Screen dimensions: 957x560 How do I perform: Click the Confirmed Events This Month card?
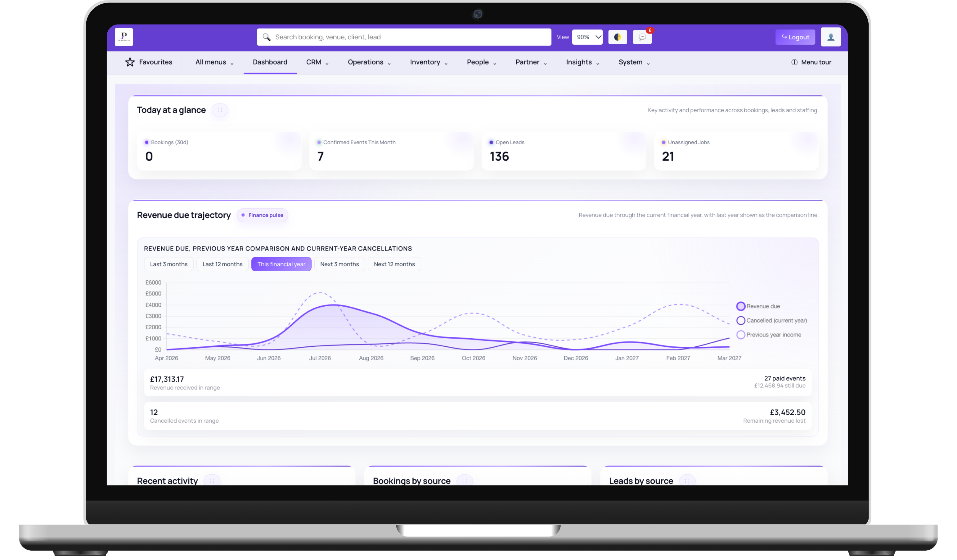392,151
